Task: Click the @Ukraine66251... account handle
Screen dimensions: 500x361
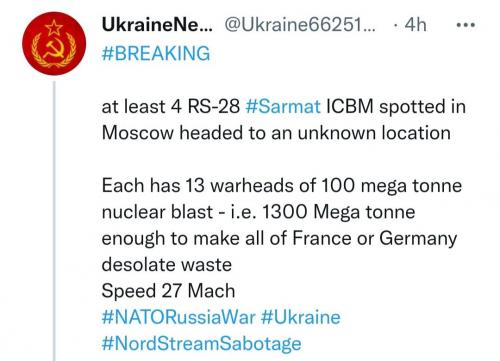Action: coord(300,25)
